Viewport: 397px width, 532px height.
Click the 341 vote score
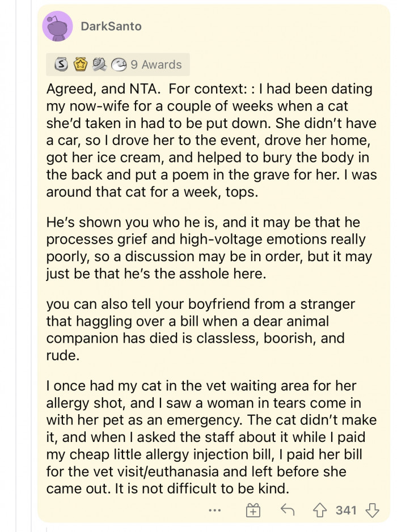[x=346, y=510]
